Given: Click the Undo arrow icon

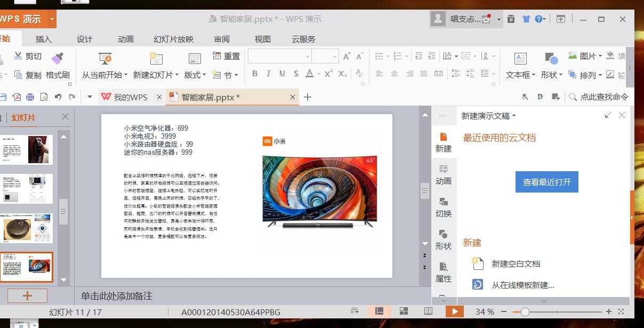Looking at the screenshot, I should click(58, 97).
